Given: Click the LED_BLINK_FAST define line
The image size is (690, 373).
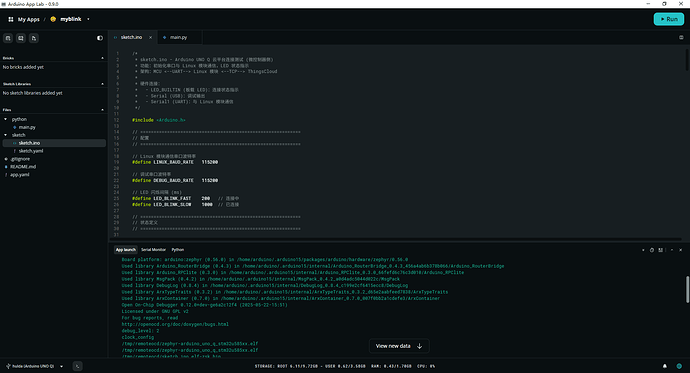Looking at the screenshot, I should point(185,198).
